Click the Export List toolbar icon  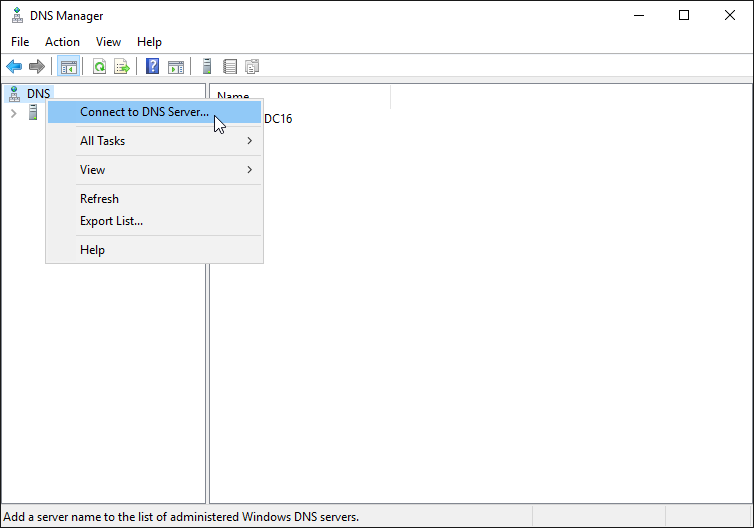[122, 66]
